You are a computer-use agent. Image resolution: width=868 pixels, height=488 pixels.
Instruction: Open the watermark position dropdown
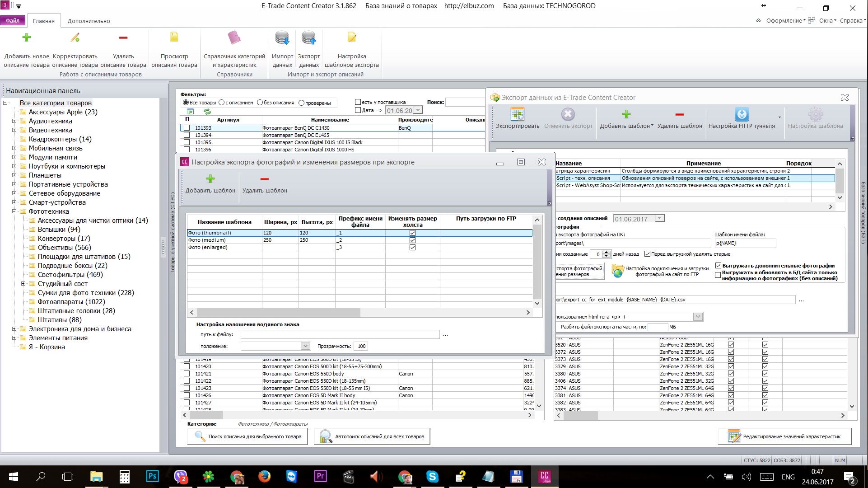tap(305, 346)
